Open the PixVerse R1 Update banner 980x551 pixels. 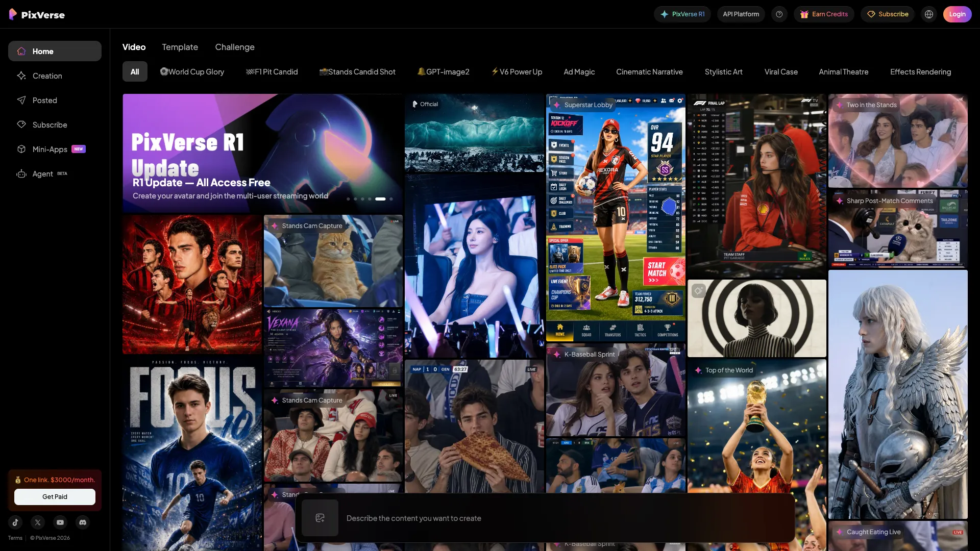tap(263, 153)
